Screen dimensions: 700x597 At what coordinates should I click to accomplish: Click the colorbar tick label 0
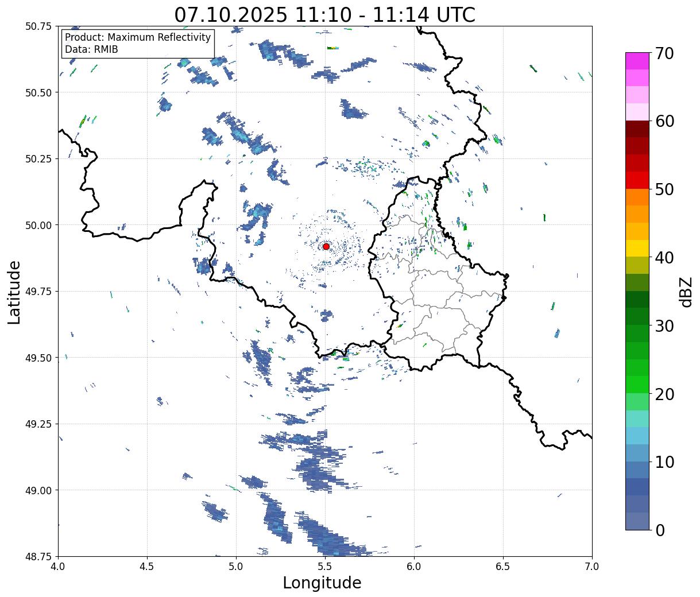click(x=660, y=530)
